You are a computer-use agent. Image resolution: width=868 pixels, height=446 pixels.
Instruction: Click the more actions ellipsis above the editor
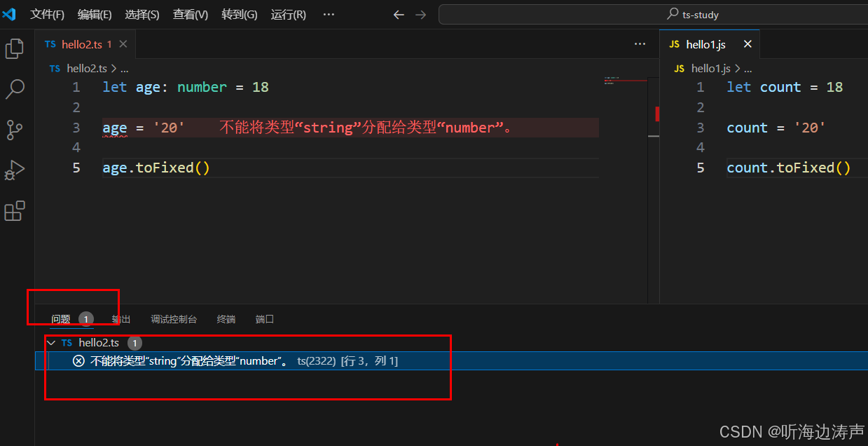[x=640, y=43]
